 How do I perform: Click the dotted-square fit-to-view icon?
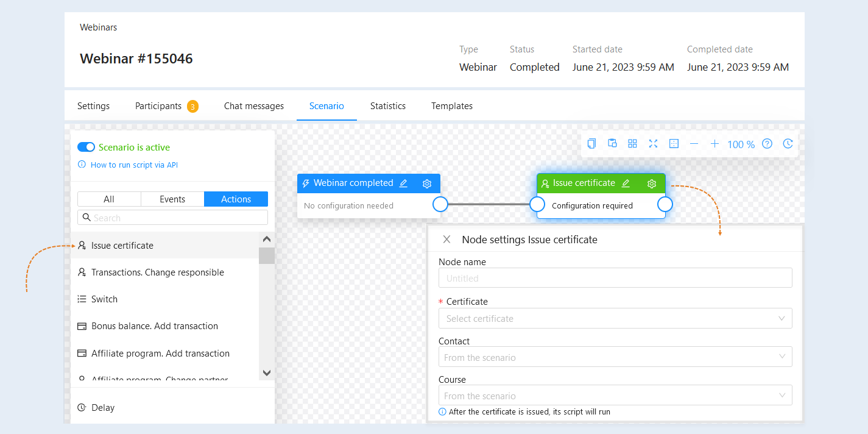674,143
